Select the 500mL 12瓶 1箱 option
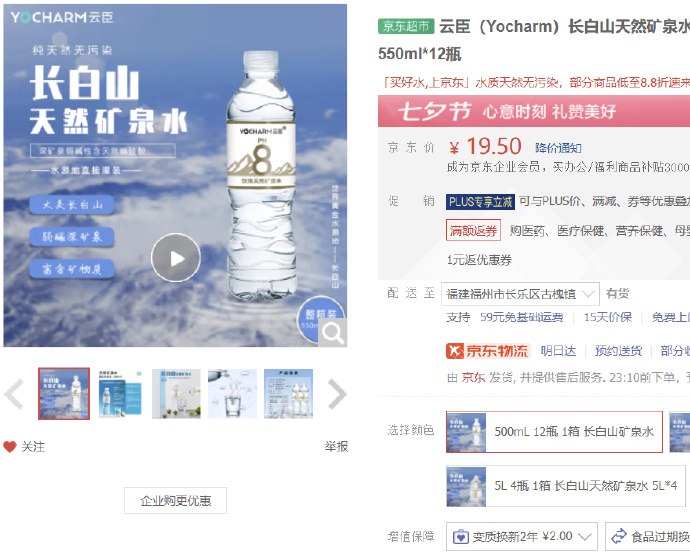 [x=554, y=432]
